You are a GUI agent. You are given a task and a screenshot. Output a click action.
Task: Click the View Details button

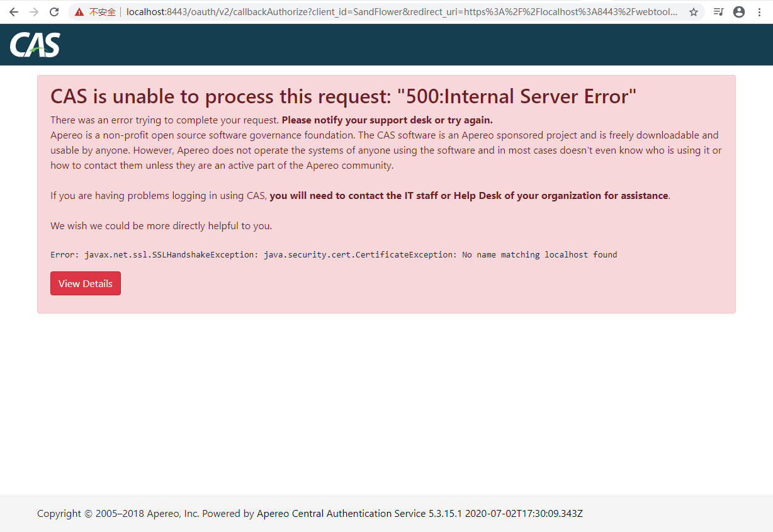86,283
